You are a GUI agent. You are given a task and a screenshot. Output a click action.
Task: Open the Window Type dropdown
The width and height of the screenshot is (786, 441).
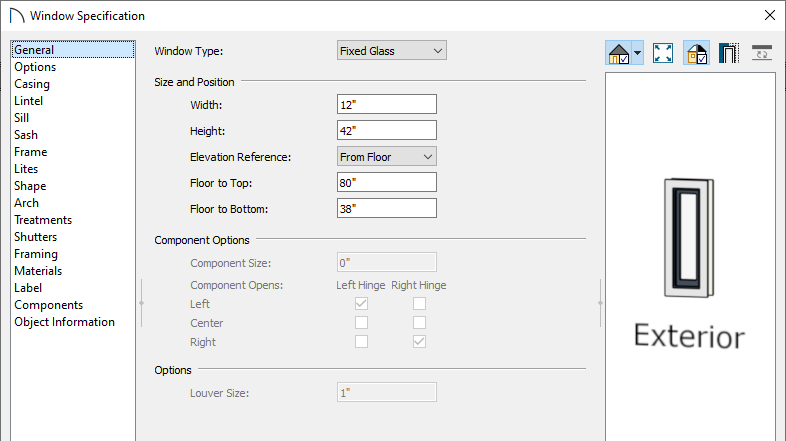[391, 51]
